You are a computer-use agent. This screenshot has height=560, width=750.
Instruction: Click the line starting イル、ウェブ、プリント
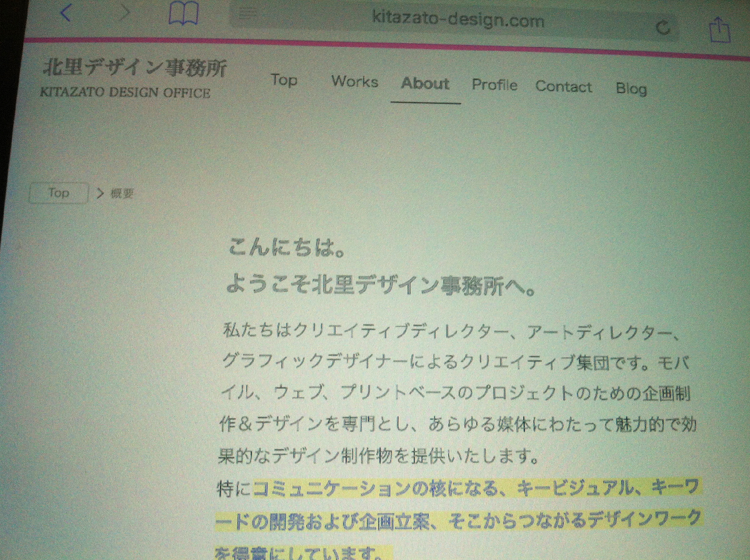(456, 394)
